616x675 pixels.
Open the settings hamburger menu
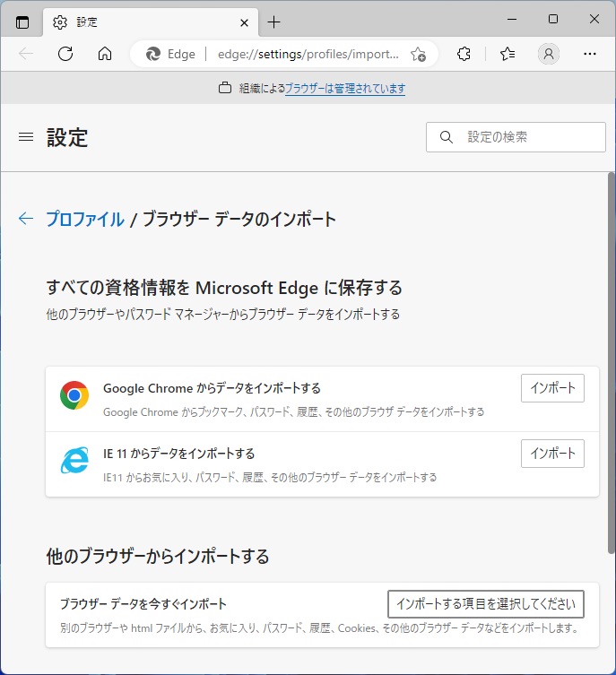tap(26, 137)
